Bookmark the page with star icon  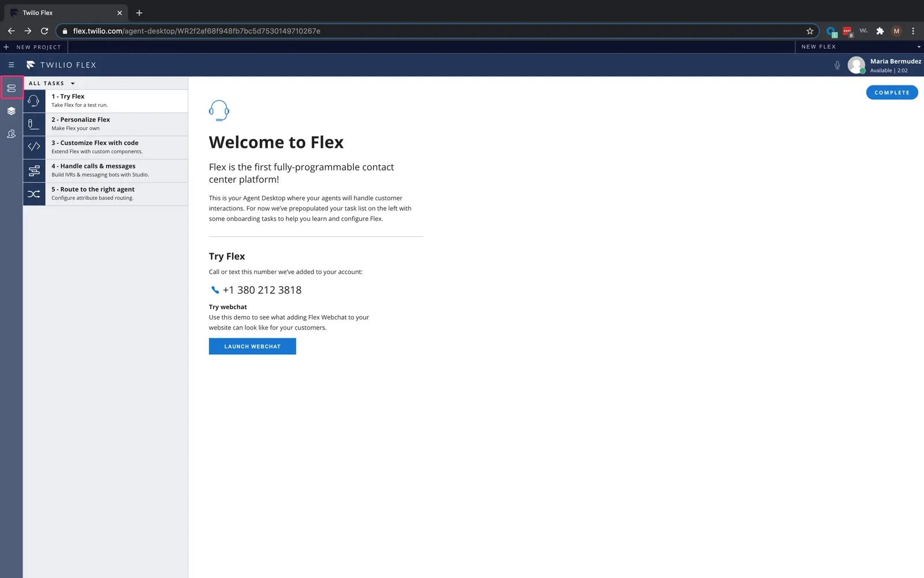tap(810, 31)
